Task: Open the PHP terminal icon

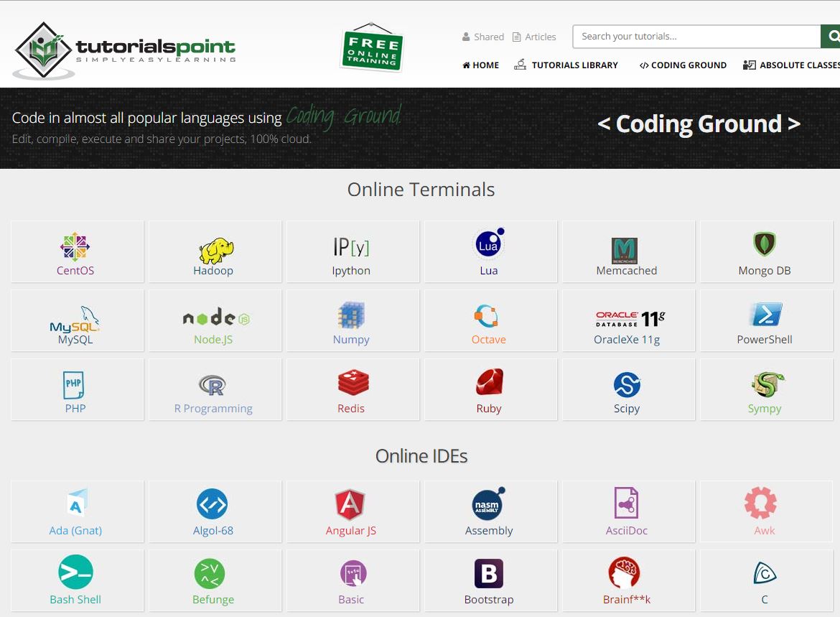Action: point(73,385)
